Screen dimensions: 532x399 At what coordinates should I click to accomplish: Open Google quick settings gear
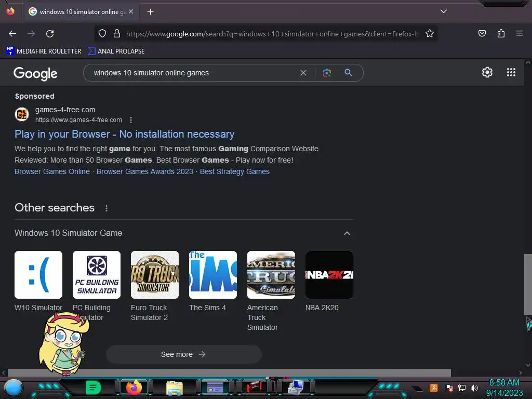coord(487,72)
